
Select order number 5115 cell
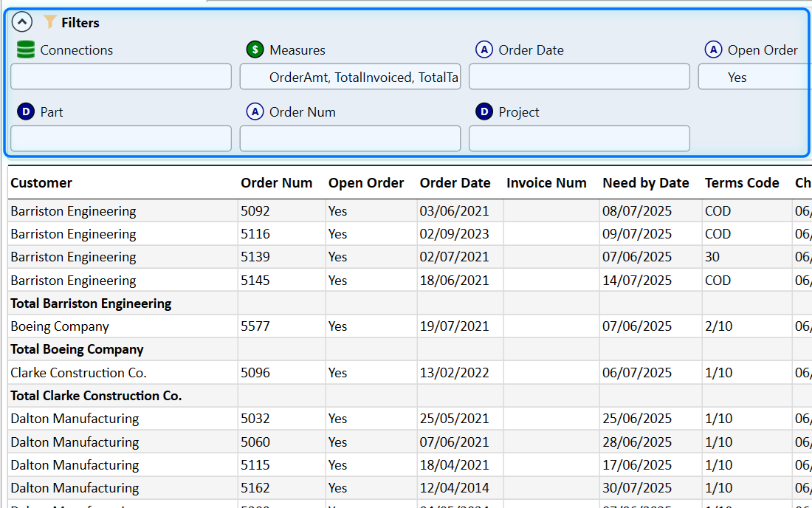(x=282, y=465)
